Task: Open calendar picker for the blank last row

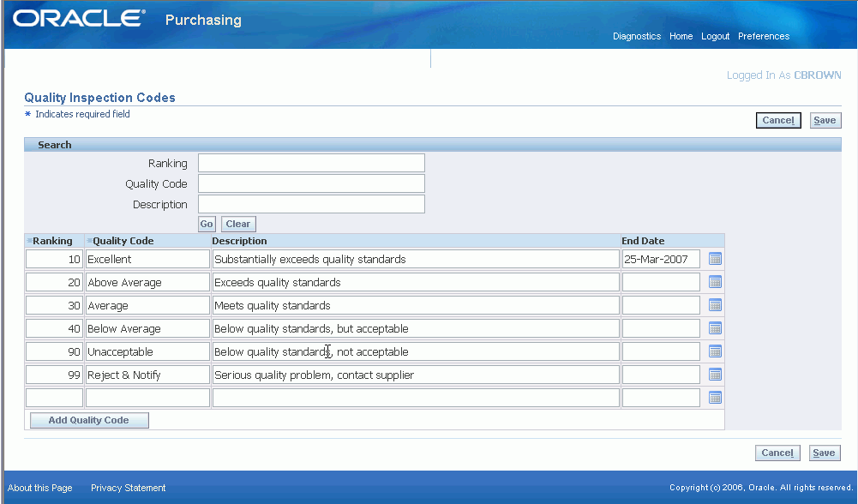Action: pos(715,398)
